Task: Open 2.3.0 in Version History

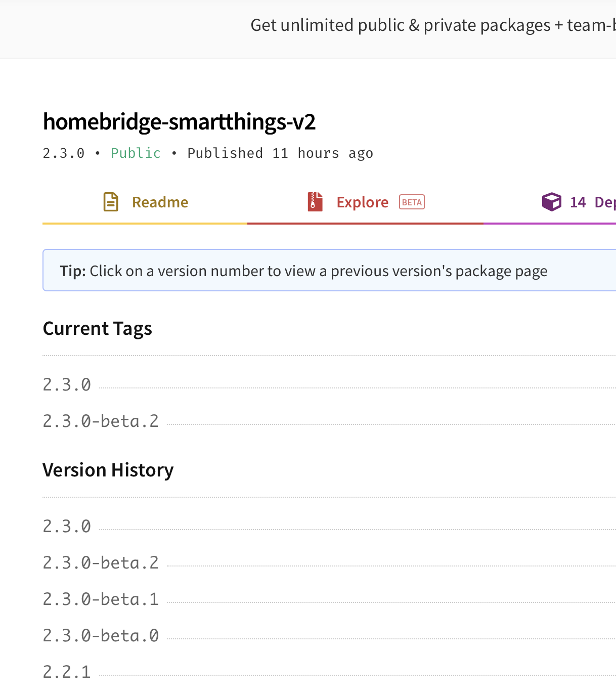Action: [66, 526]
